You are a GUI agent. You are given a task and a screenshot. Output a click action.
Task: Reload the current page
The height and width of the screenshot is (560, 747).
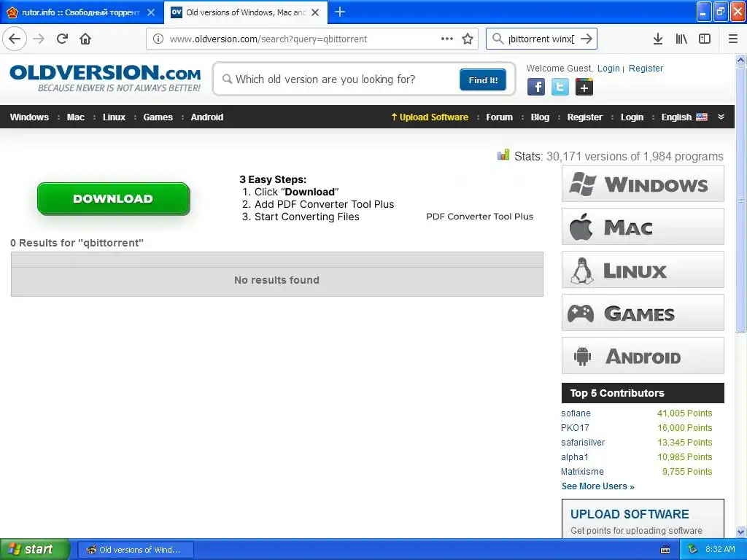click(x=62, y=39)
